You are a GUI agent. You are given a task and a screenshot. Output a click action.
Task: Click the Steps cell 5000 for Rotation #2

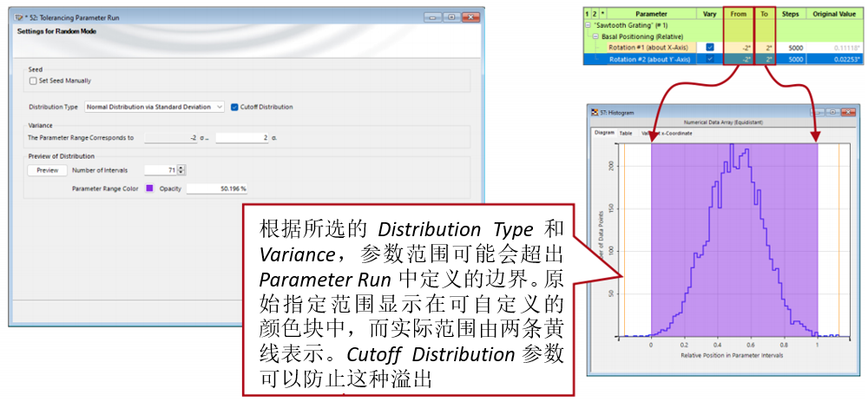790,59
